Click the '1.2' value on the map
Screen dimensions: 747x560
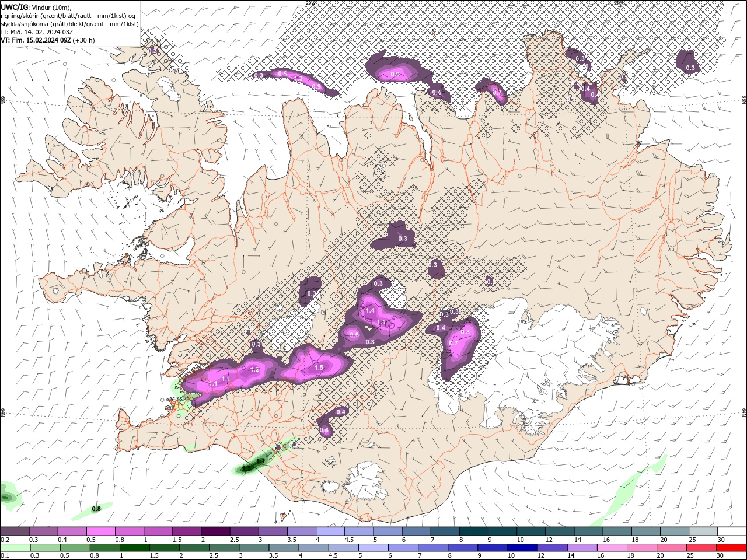254,369
